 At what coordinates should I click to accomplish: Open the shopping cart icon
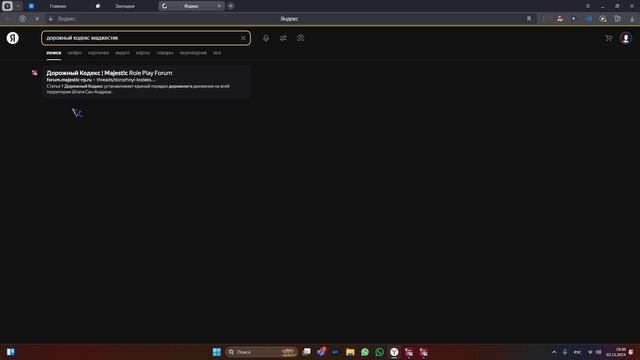609,38
